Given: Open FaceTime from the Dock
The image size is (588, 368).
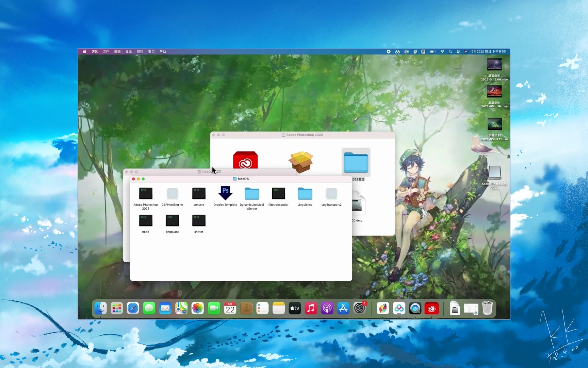Looking at the screenshot, I should (214, 308).
